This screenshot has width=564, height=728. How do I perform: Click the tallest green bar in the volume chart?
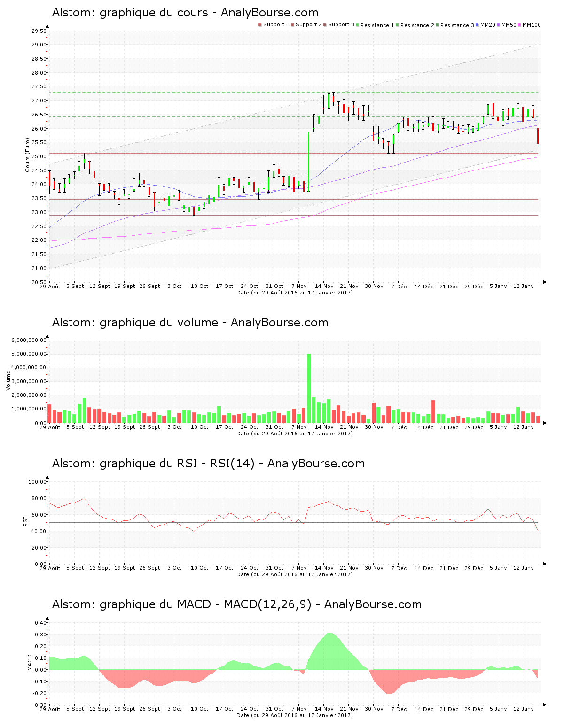click(x=309, y=388)
